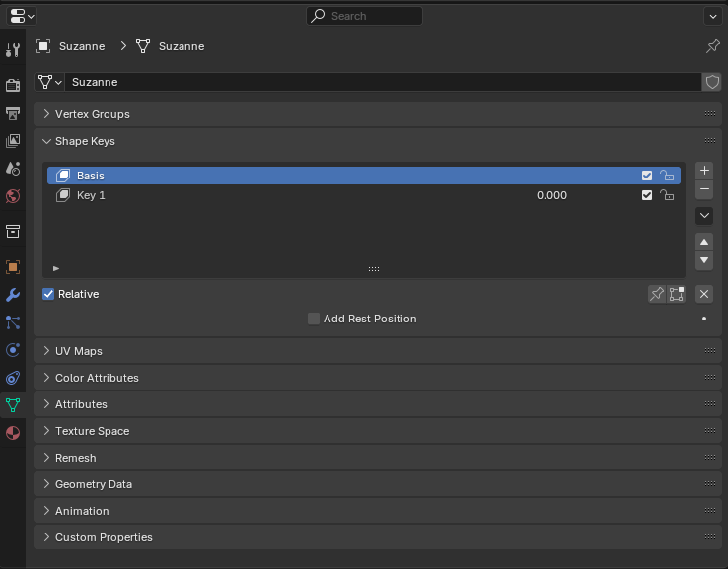728x569 pixels.
Task: Open the Output properties tab
Action: click(13, 112)
